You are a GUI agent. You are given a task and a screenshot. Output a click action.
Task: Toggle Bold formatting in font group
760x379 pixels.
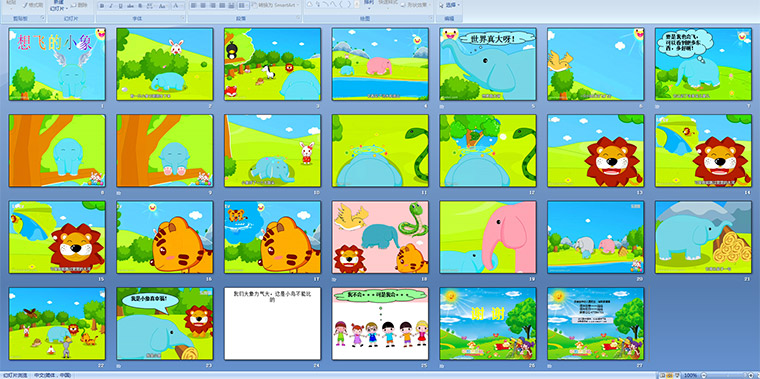click(102, 6)
